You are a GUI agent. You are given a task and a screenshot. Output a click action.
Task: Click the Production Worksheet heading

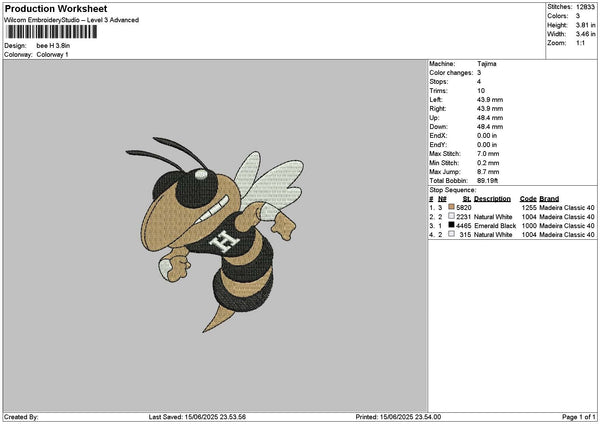(x=55, y=9)
